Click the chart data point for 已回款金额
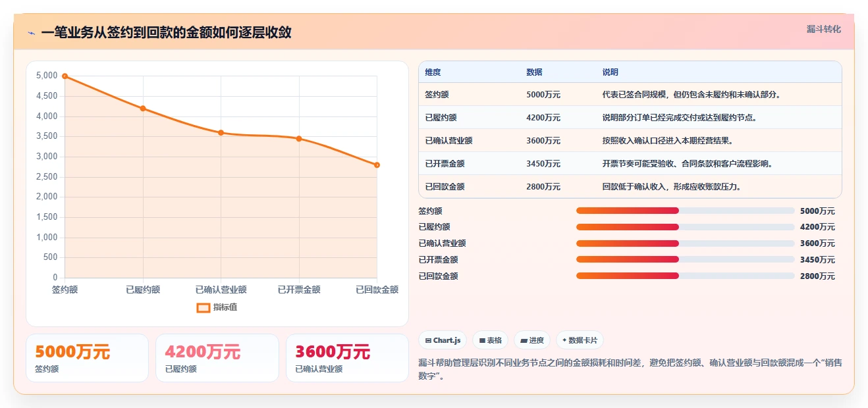Image resolution: width=868 pixels, height=408 pixels. (377, 165)
